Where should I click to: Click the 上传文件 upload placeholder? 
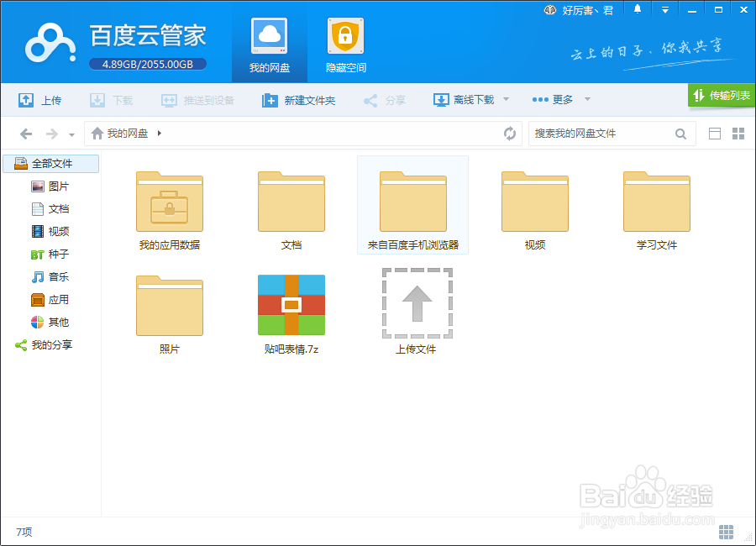[417, 312]
